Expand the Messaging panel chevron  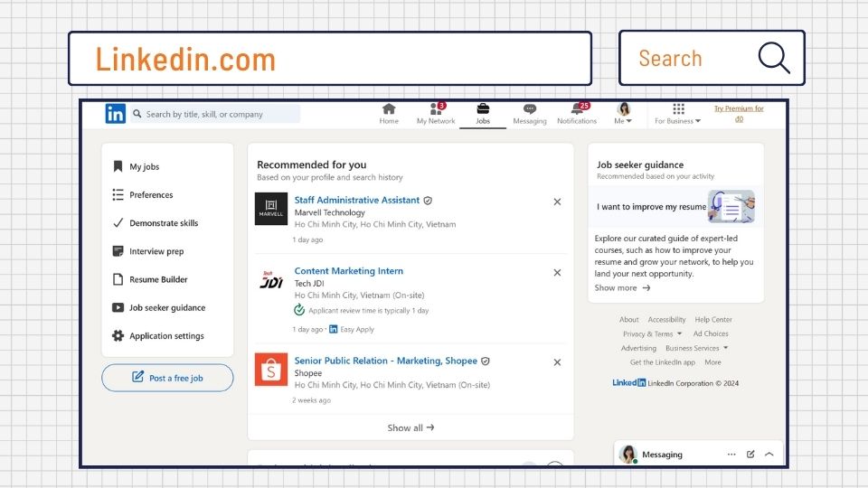[769, 455]
